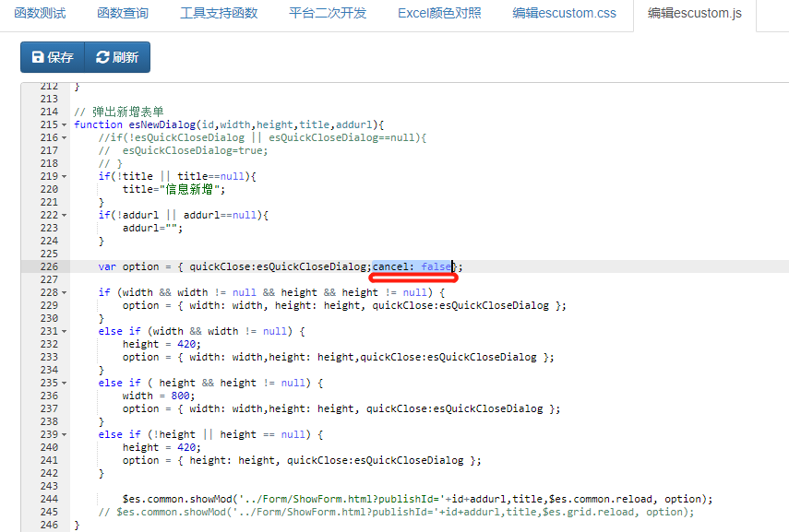The image size is (789, 532).
Task: Click 'addurl="";' on line 223
Action: (152, 228)
